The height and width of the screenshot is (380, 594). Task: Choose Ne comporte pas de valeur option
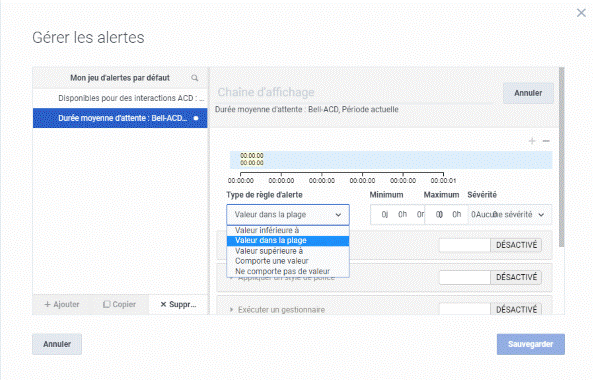[288, 271]
